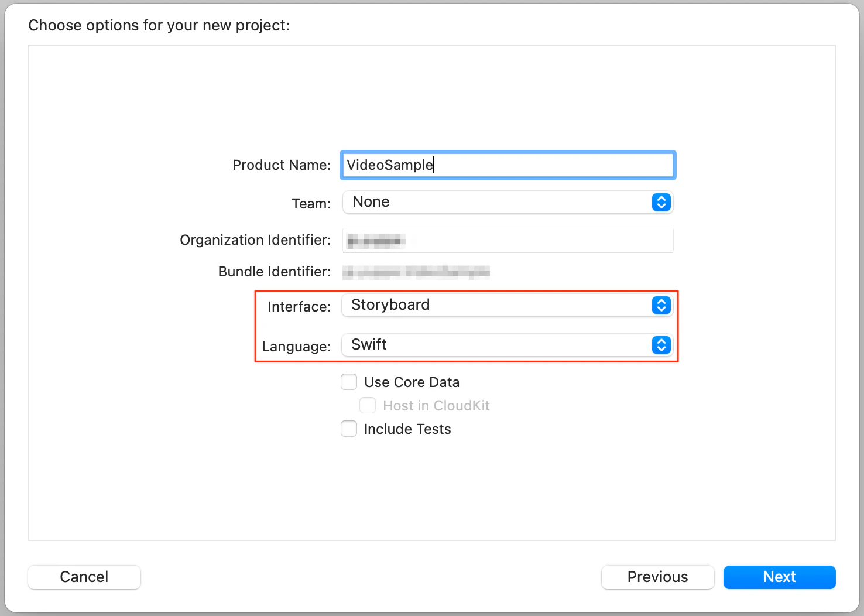Click the blue arrows beside Swift

pyautogui.click(x=661, y=345)
